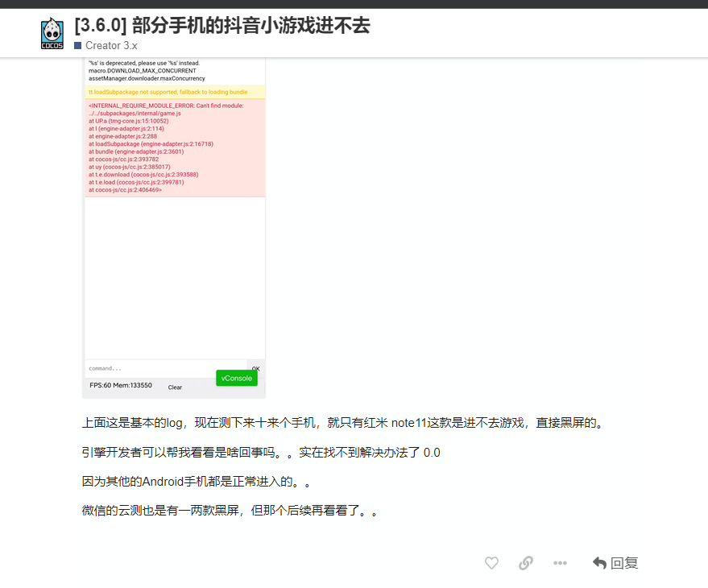Screen dimensions: 708x588
Task: Enlarge the vConsole log screenshot
Action: 174,228
